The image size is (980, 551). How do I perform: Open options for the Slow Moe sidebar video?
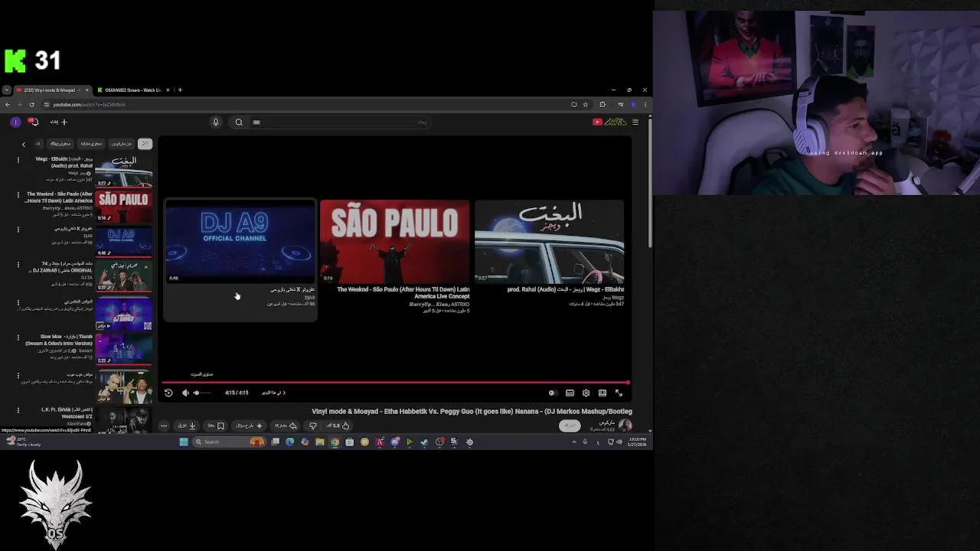18,337
